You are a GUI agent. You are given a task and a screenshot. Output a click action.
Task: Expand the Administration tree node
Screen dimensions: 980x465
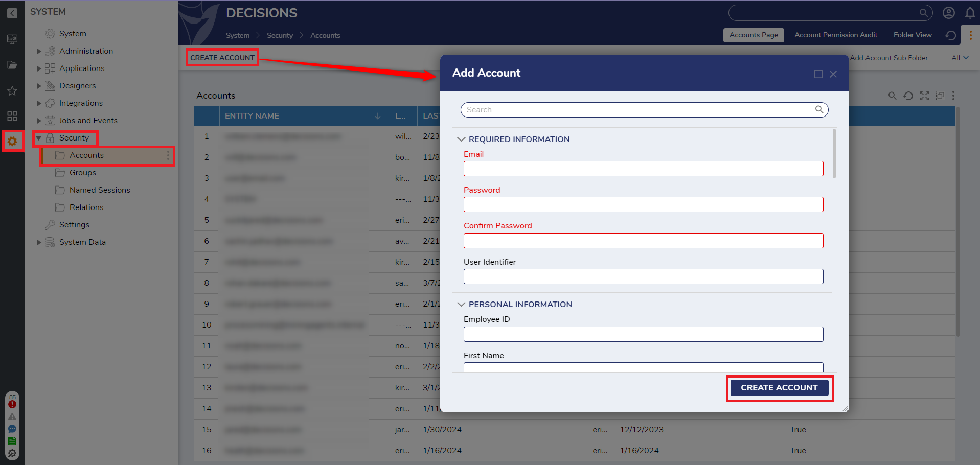39,51
